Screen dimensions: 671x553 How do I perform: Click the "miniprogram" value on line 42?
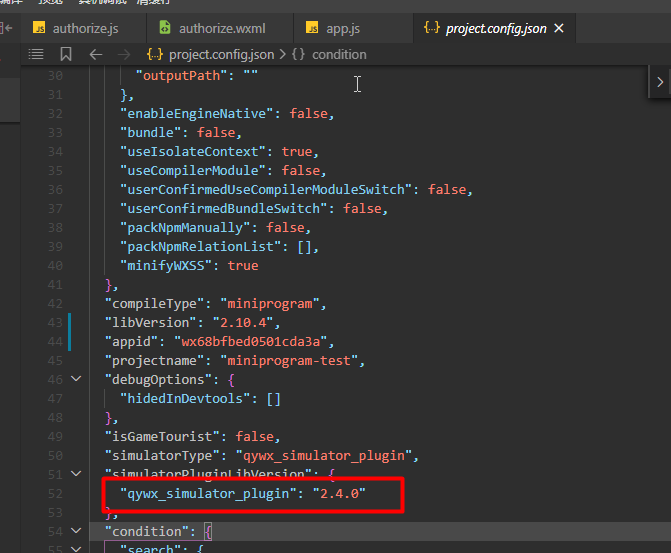[270, 303]
